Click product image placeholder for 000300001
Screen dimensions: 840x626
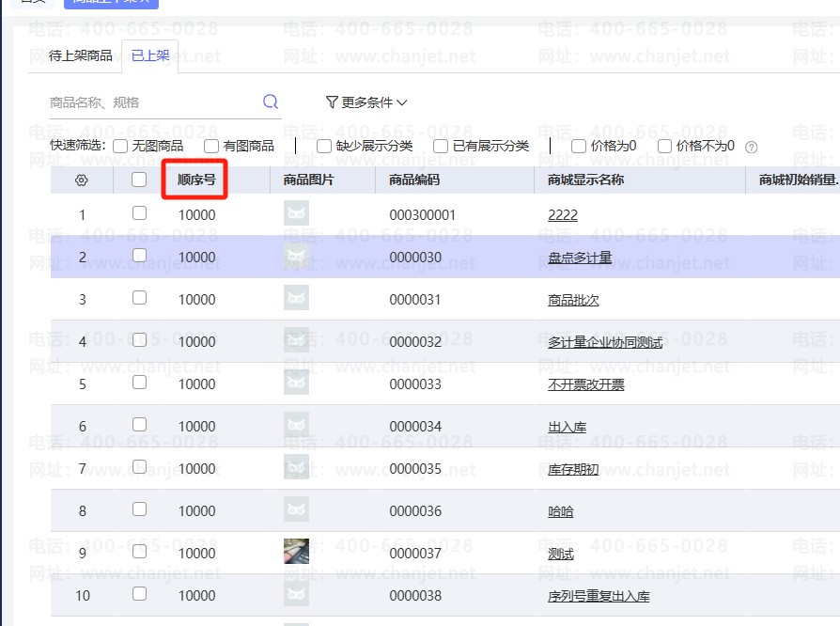296,213
